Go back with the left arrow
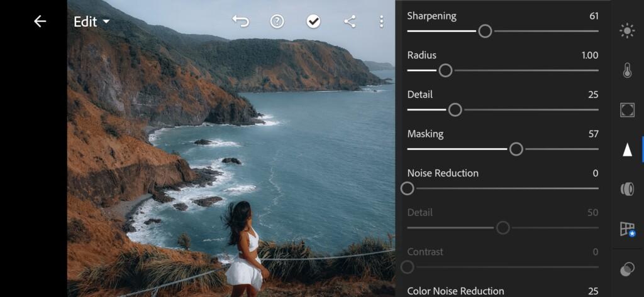 point(40,21)
